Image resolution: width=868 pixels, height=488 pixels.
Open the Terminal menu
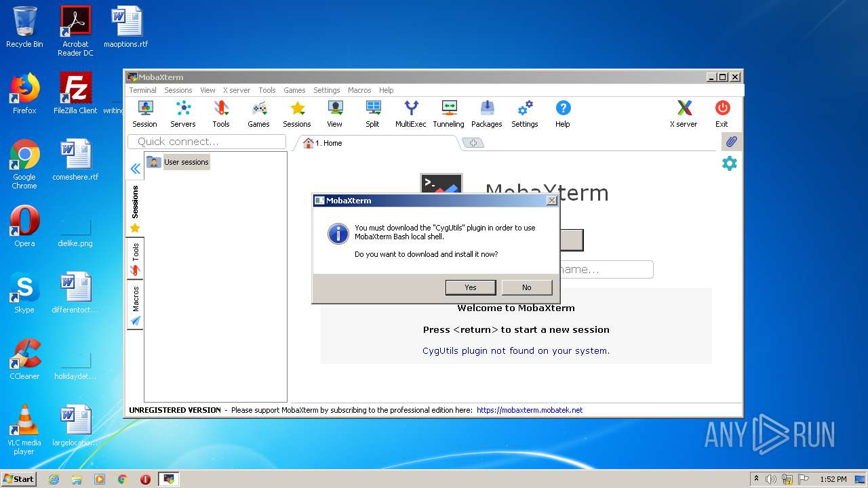[x=142, y=90]
